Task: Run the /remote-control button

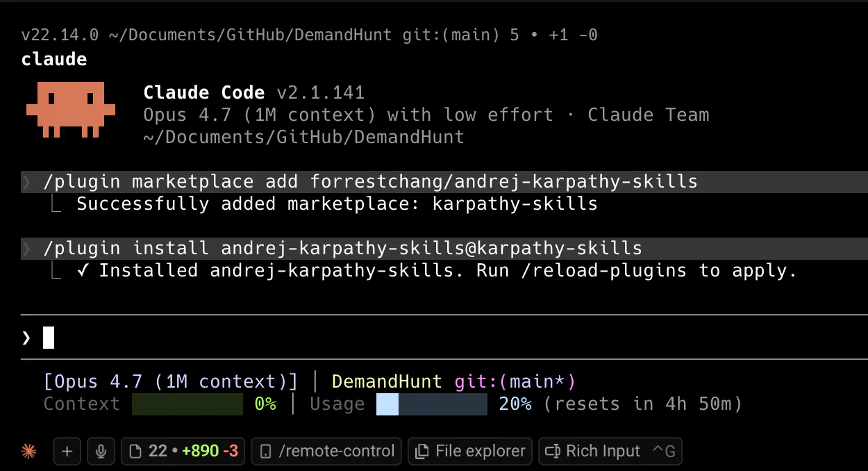Action: [326, 451]
